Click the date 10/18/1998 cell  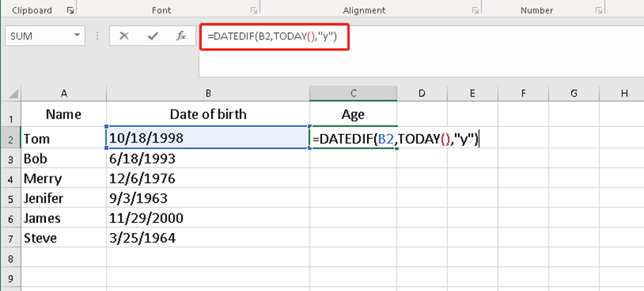click(x=208, y=138)
